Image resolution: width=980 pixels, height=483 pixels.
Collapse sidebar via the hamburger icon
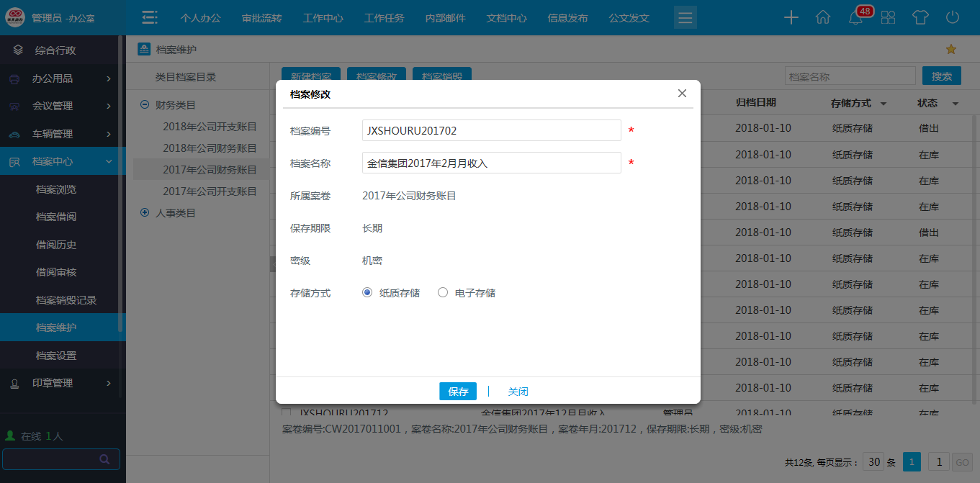[x=149, y=17]
